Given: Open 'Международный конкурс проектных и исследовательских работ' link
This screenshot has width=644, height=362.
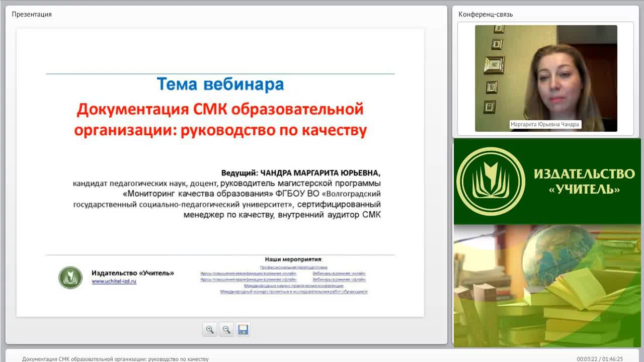Looking at the screenshot, I should [294, 292].
